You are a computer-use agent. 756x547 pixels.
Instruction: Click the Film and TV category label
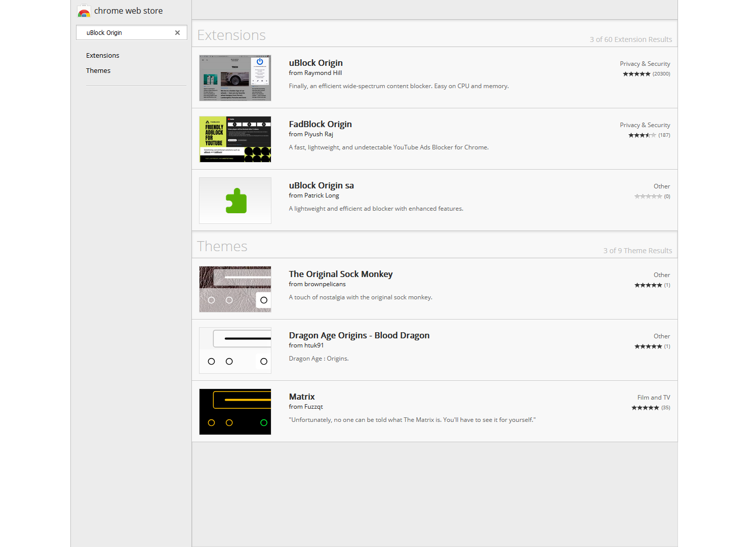pos(654,398)
